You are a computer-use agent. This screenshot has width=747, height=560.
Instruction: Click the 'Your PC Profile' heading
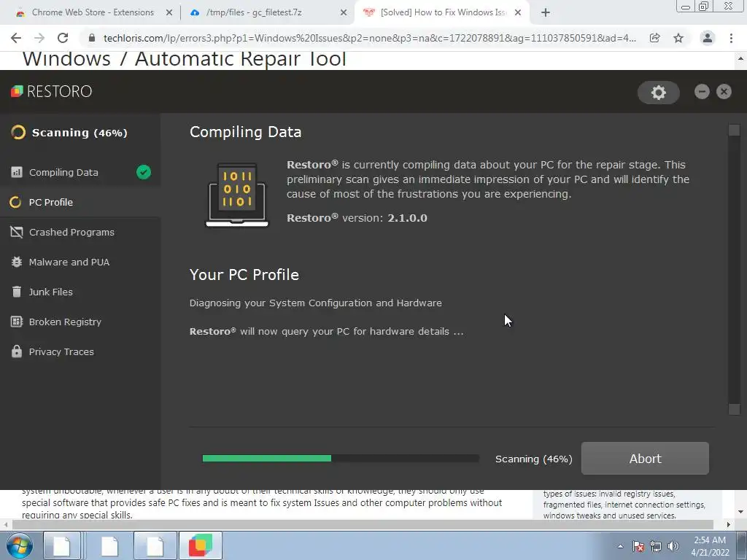244,275
